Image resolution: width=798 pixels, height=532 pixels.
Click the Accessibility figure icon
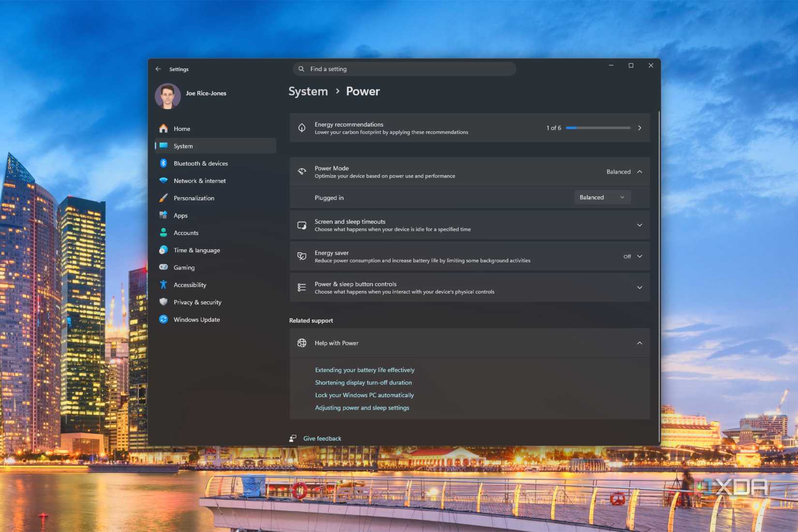tap(163, 285)
